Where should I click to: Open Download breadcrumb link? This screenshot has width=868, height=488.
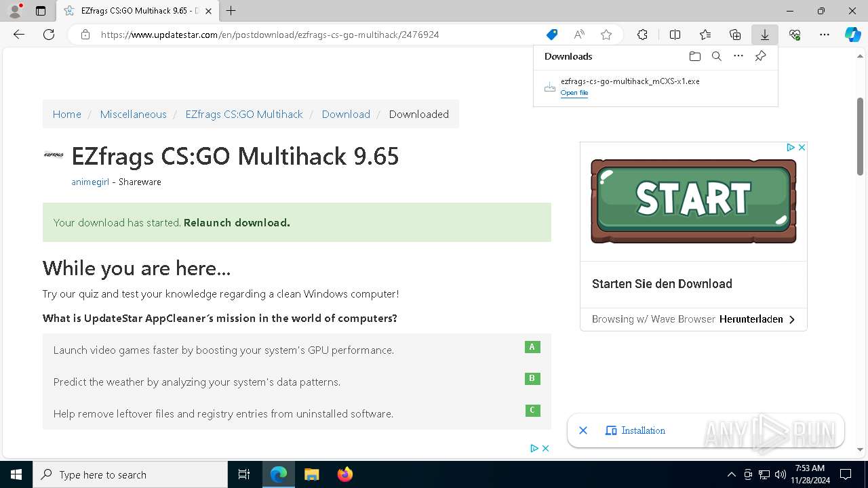coord(346,114)
